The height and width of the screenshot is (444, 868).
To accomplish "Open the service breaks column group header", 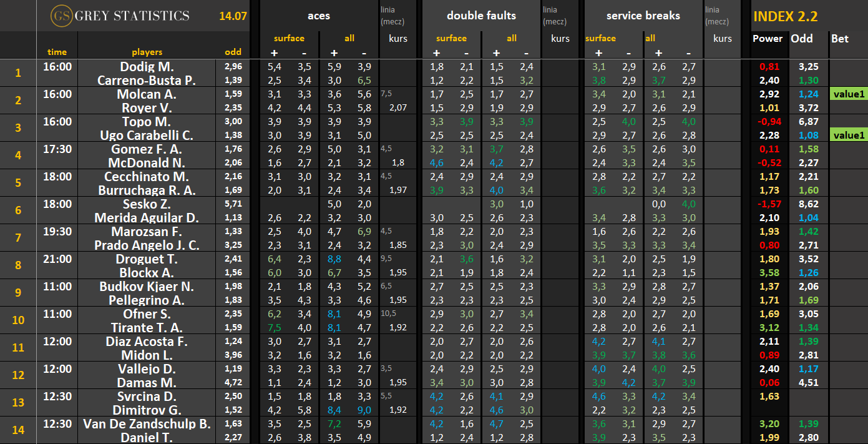I will [642, 16].
